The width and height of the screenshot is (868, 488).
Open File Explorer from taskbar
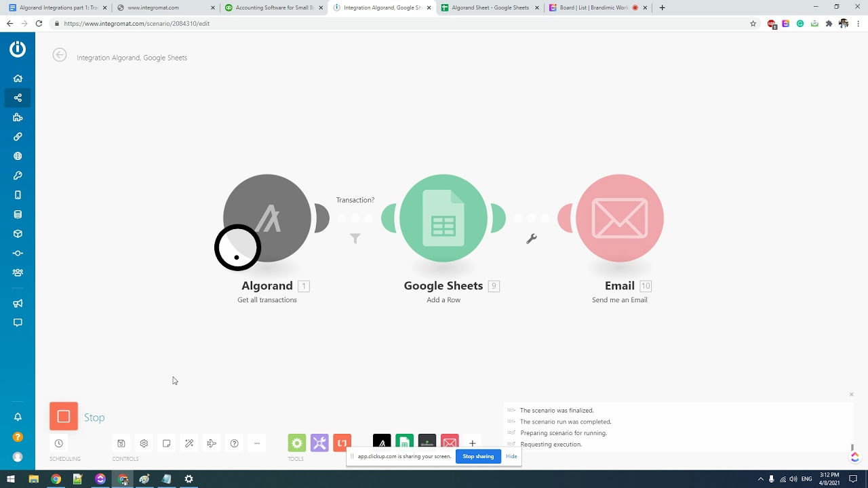click(x=33, y=479)
